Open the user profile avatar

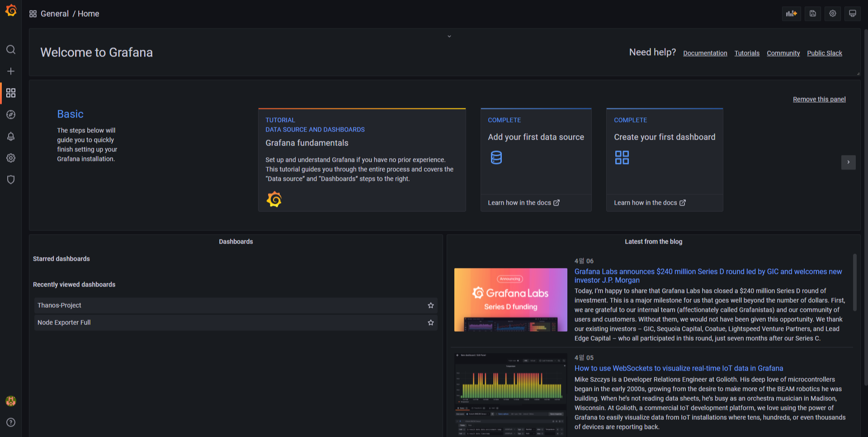point(11,401)
